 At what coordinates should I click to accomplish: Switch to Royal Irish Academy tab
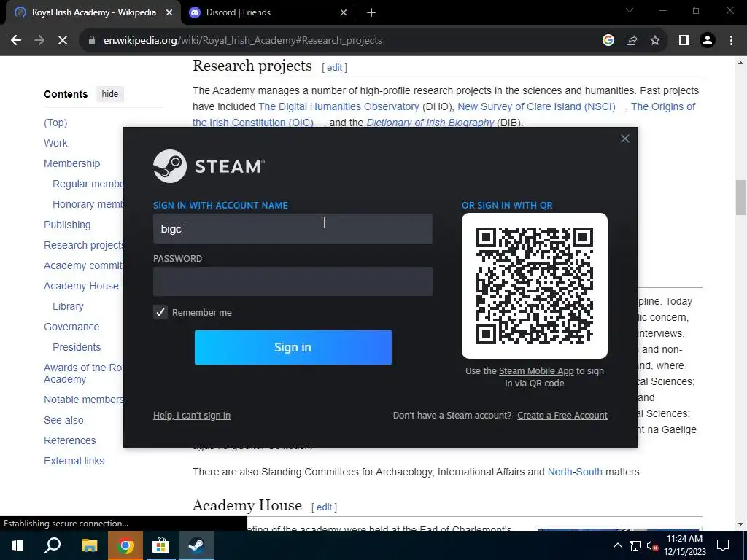(93, 12)
